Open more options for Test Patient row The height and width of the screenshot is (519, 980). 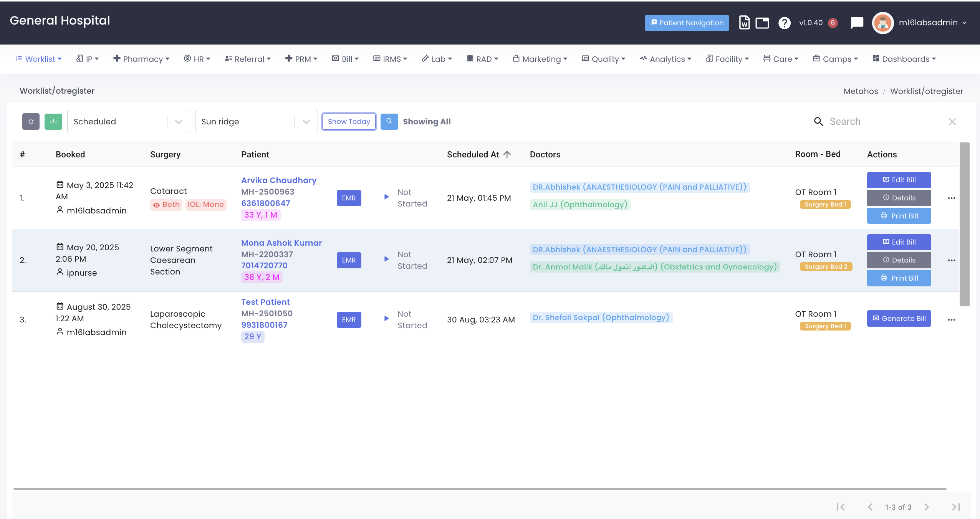[951, 320]
